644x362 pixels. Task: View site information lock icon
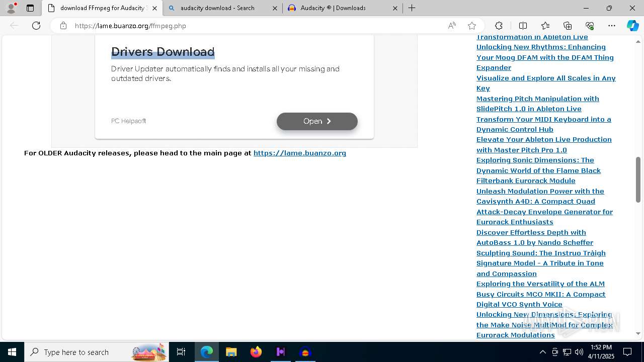coord(63,26)
